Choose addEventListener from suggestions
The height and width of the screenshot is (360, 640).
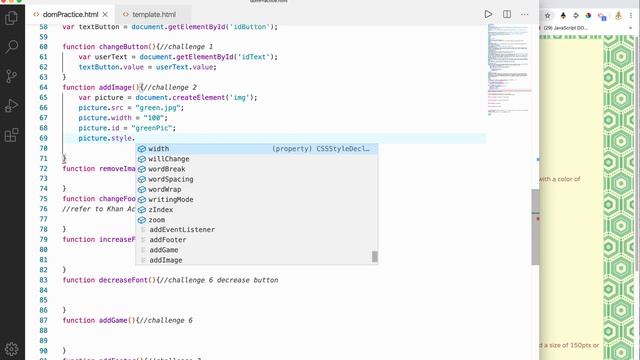(x=257, y=230)
